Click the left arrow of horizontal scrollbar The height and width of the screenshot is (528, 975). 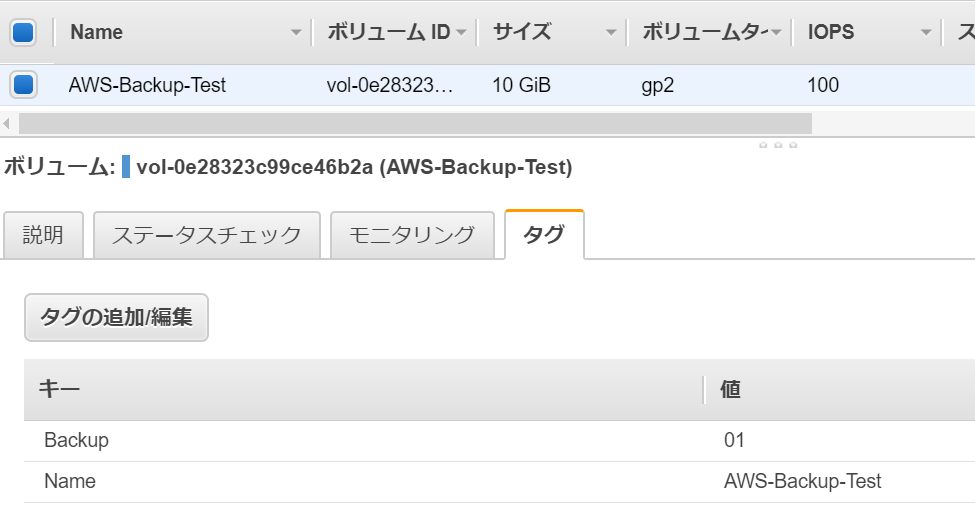pos(7,124)
